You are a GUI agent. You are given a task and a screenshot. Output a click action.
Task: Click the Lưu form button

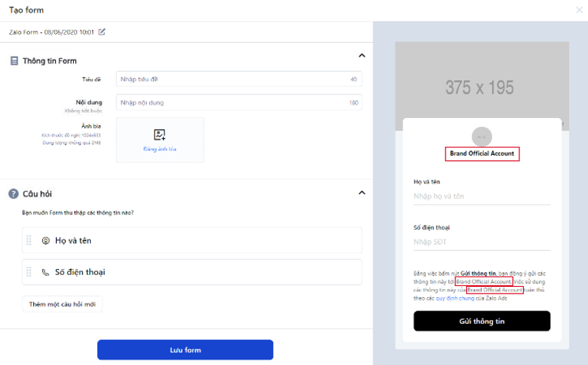coord(185,350)
